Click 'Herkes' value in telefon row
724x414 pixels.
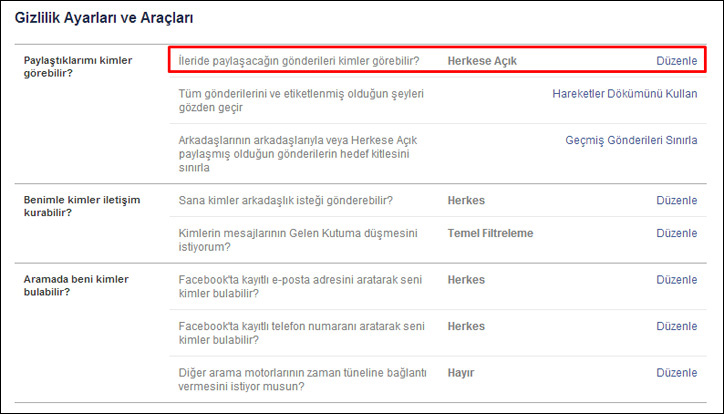(x=466, y=326)
